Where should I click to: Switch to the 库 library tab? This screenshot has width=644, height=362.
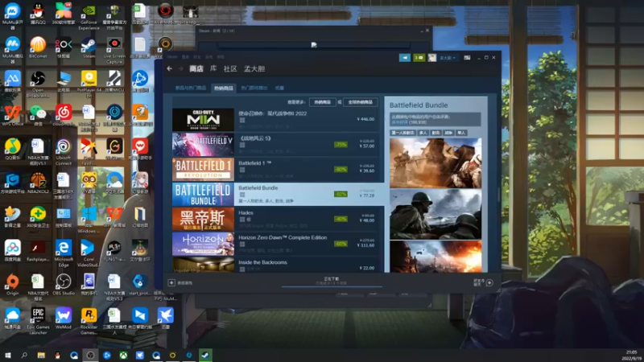(x=213, y=69)
